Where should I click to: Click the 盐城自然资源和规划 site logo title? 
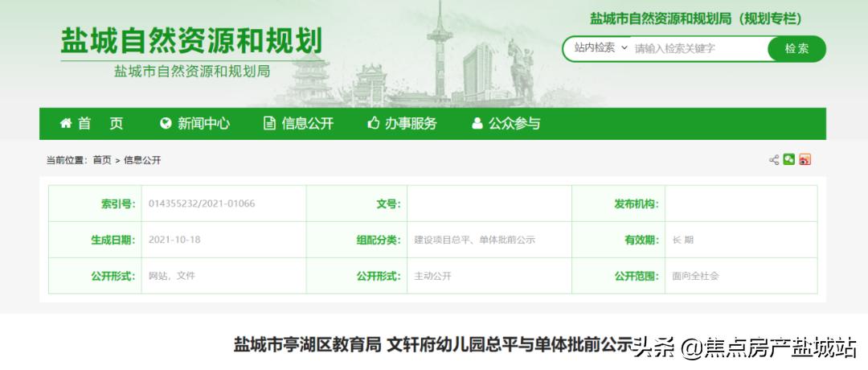[191, 42]
